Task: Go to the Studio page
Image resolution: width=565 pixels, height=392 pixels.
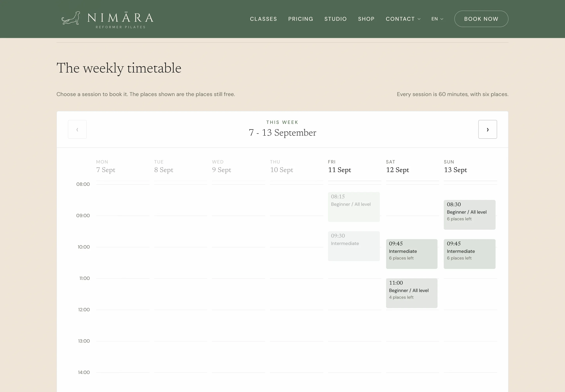Action: [x=335, y=19]
